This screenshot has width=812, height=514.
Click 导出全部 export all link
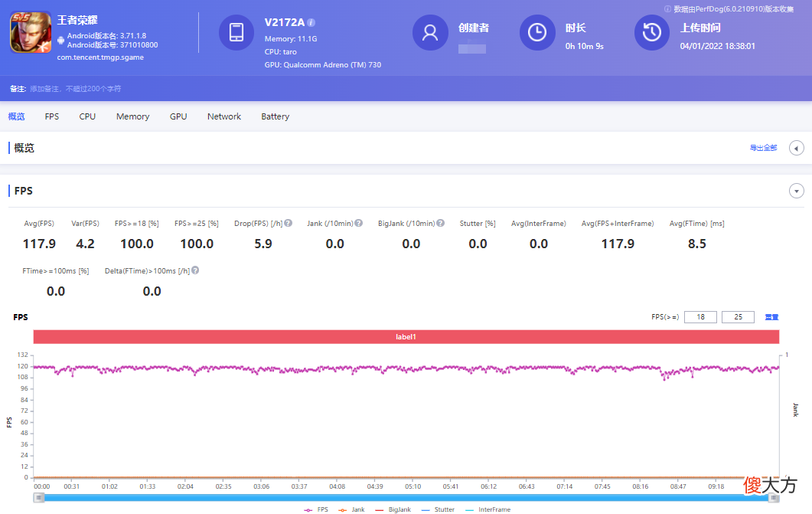click(763, 148)
